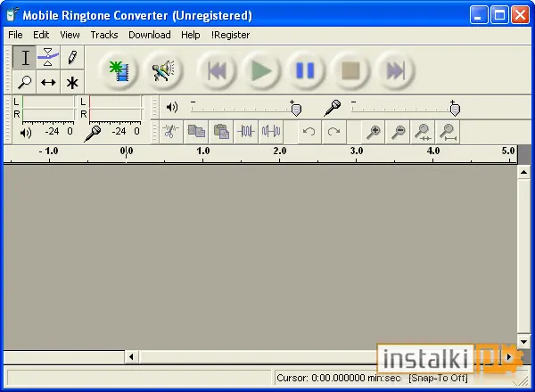Click the horizontal scrollbar right arrow
535x392 pixels.
[x=509, y=357]
